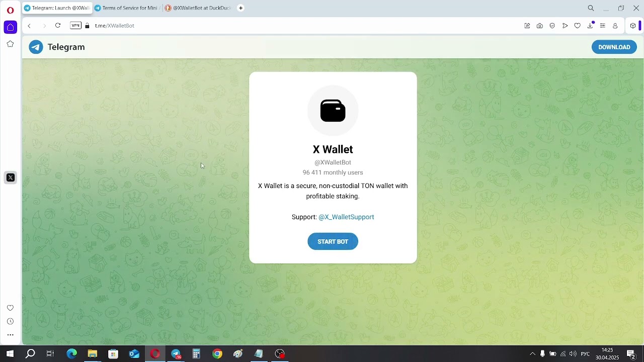Switch input language РУС indicator
Image resolution: width=644 pixels, height=362 pixels.
pyautogui.click(x=586, y=354)
